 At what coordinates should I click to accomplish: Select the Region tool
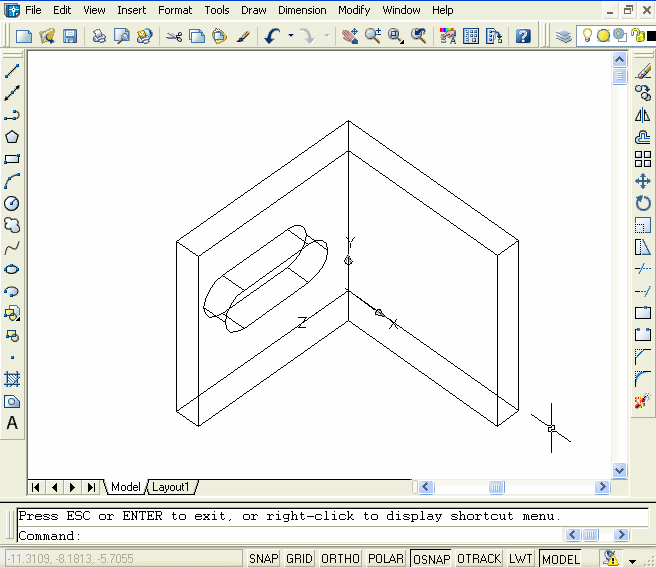(x=12, y=402)
